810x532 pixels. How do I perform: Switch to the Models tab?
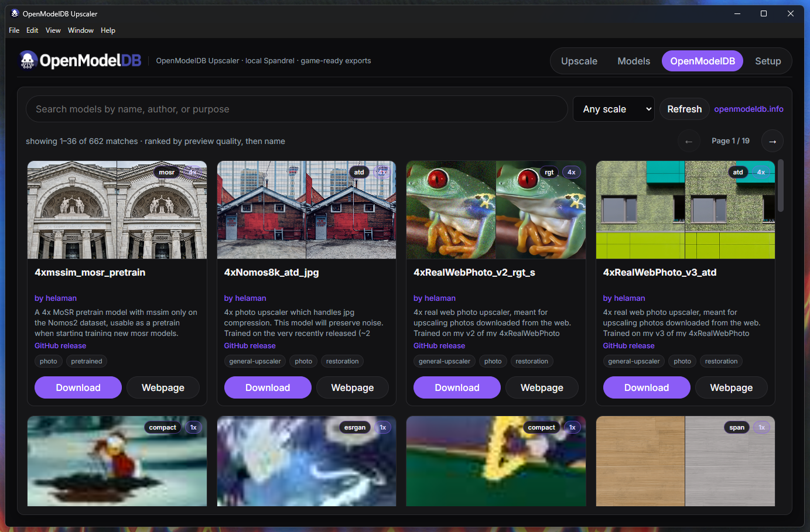pos(634,61)
